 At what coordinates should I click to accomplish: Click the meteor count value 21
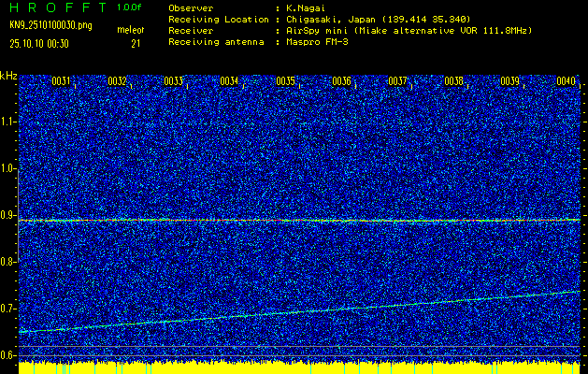136,43
